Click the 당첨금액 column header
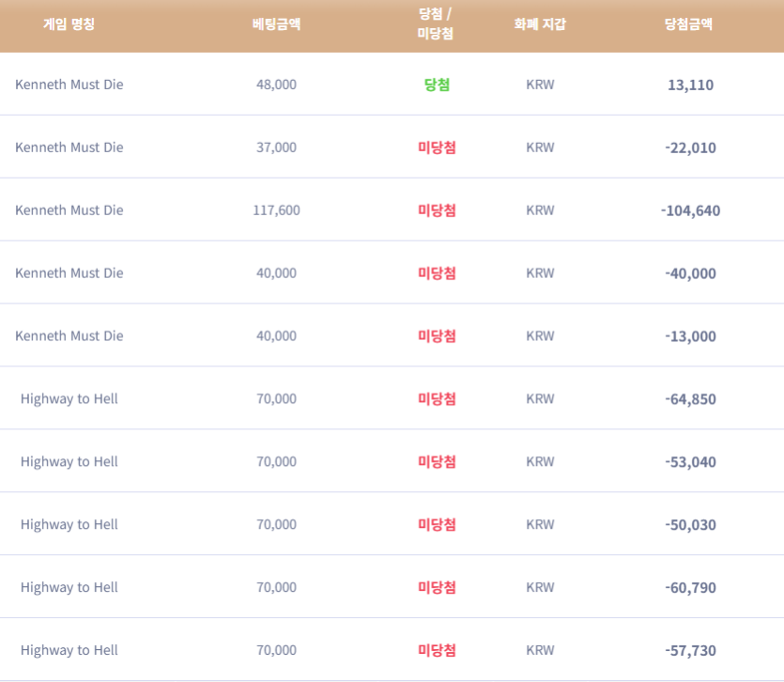 pyautogui.click(x=688, y=24)
